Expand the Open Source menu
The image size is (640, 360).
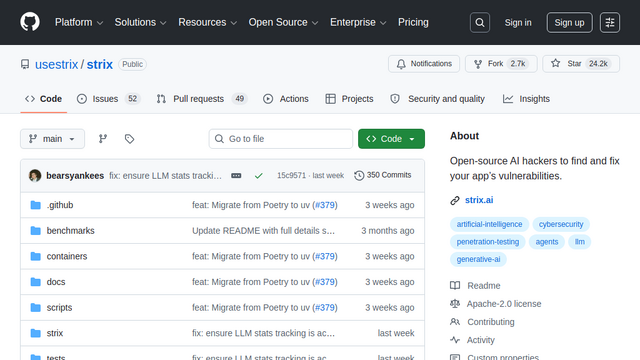283,22
